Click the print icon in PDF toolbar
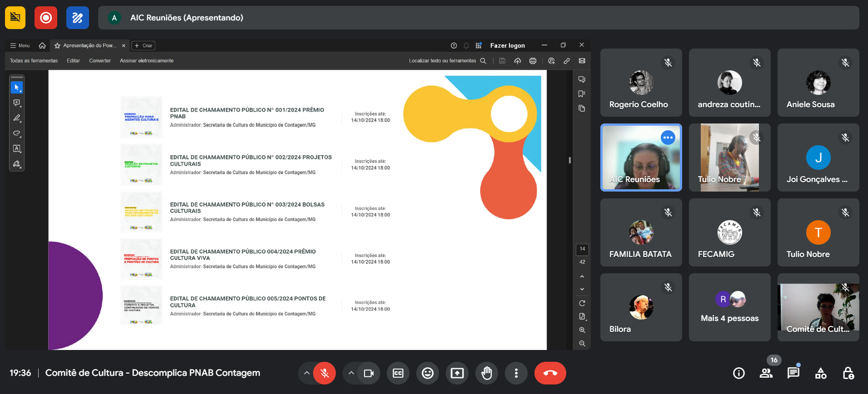 tap(533, 61)
